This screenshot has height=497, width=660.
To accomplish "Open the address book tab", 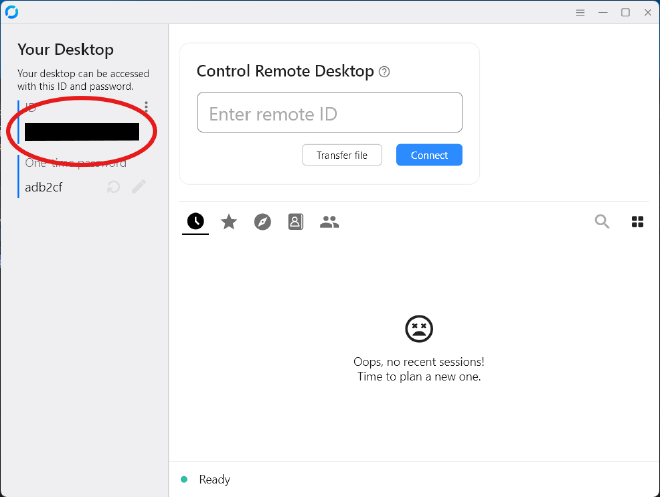I will click(x=295, y=222).
